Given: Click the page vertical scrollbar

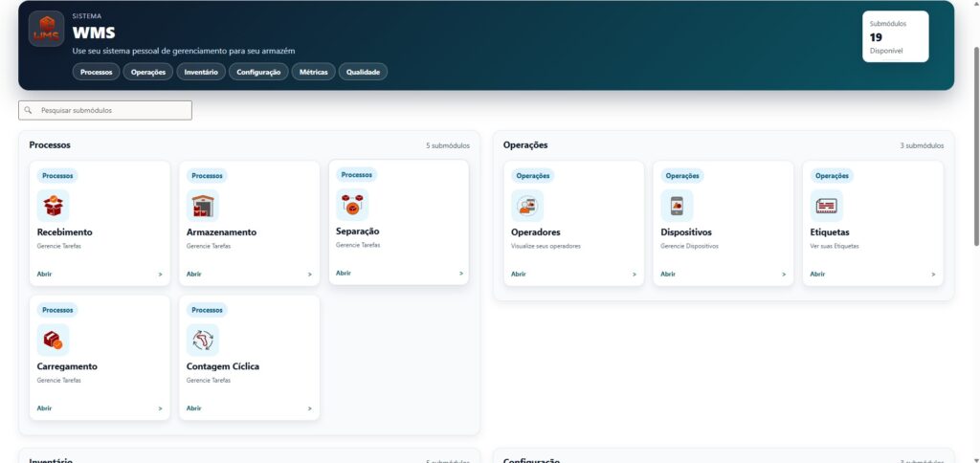Looking at the screenshot, I should 975,146.
